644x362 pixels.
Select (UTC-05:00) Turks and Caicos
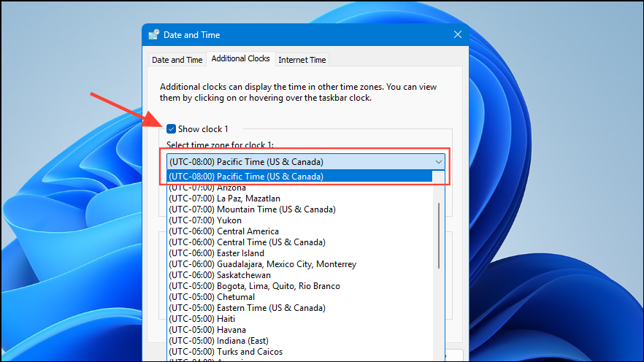(x=300, y=352)
